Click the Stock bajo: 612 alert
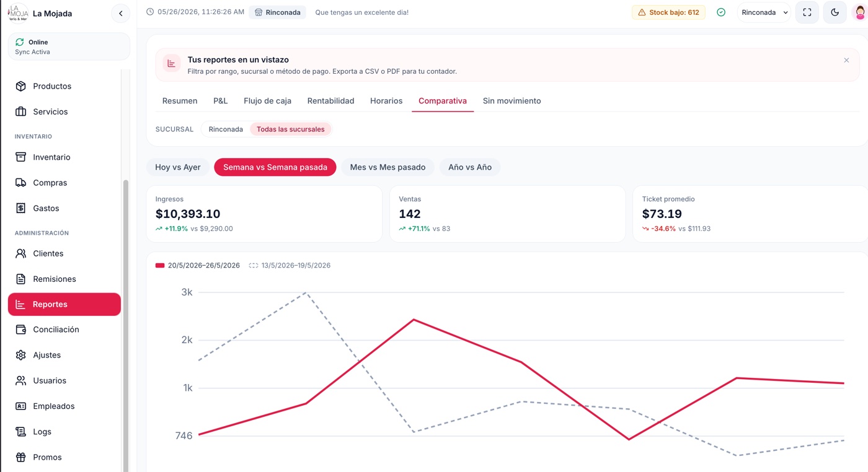The image size is (868, 472). [668, 12]
